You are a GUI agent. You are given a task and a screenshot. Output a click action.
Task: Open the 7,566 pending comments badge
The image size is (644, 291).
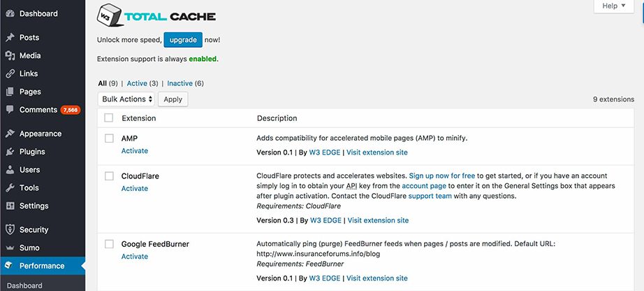[71, 110]
